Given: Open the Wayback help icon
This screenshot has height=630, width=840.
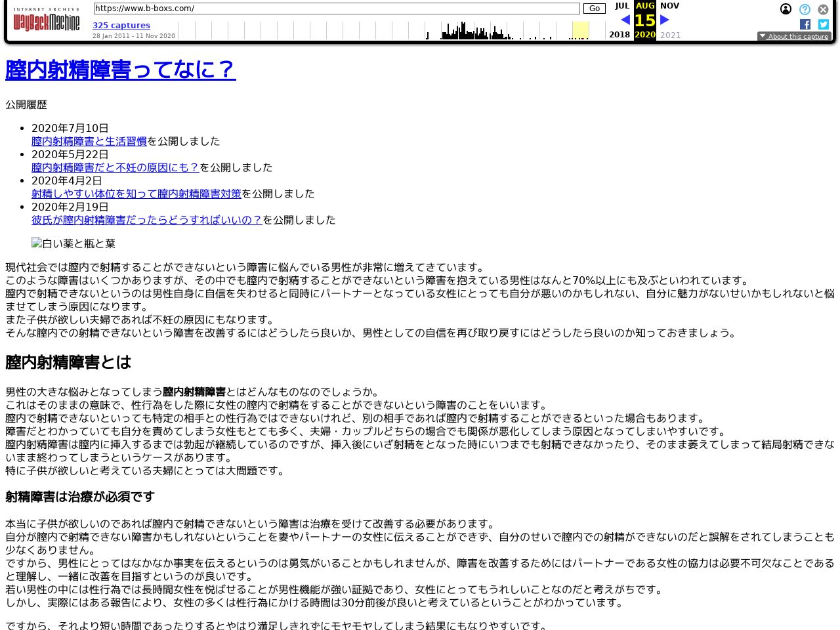Looking at the screenshot, I should (x=805, y=9).
